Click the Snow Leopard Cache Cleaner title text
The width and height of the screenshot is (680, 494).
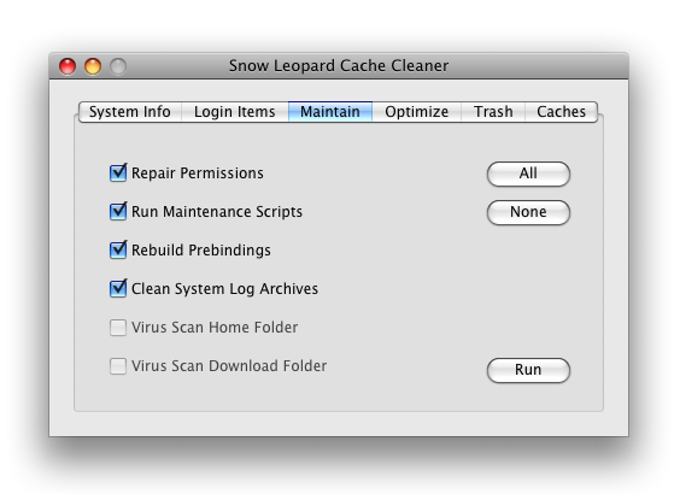[338, 66]
